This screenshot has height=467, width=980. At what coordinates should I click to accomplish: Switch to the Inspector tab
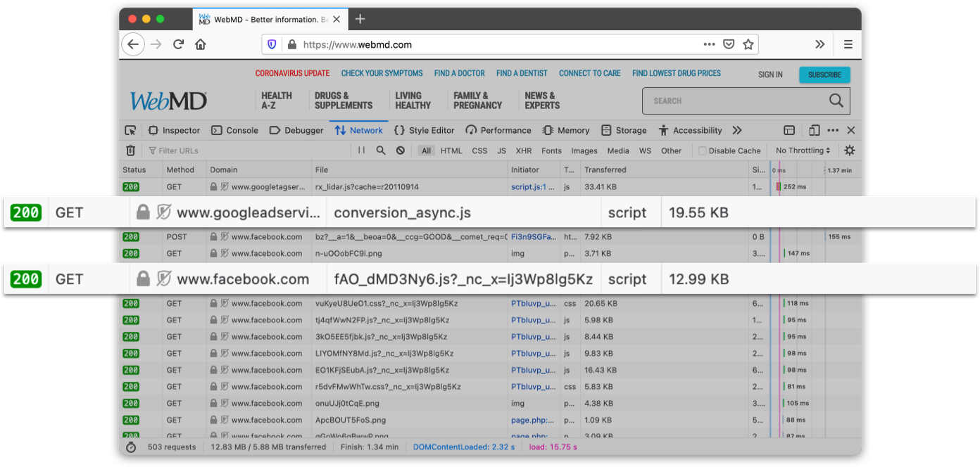pos(174,130)
